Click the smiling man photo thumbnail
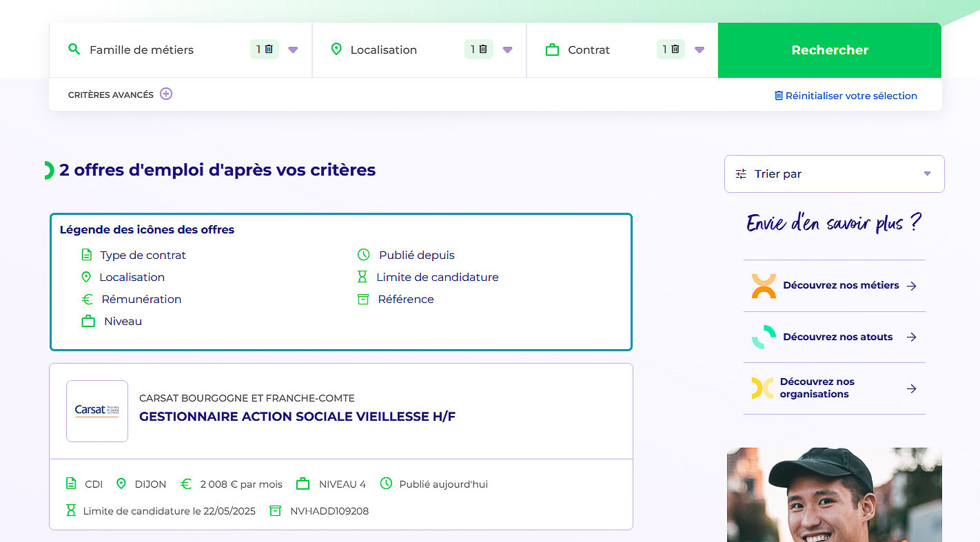 (x=834, y=494)
